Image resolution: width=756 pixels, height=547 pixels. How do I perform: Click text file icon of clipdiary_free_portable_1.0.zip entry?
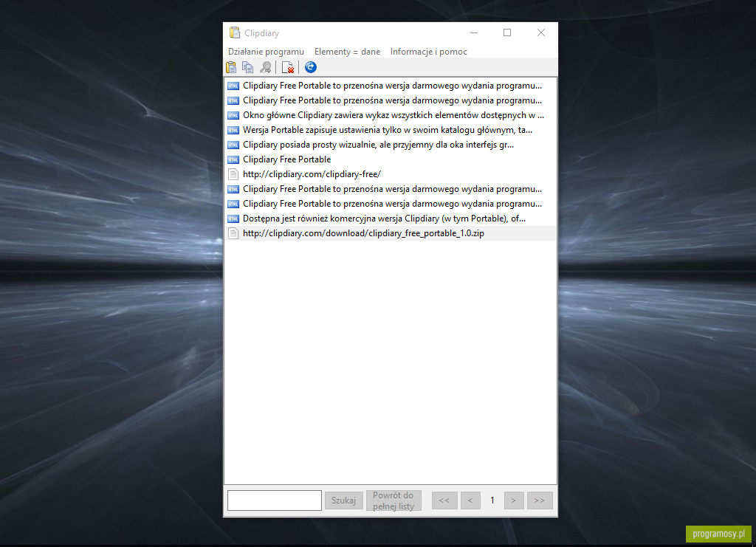click(x=233, y=233)
